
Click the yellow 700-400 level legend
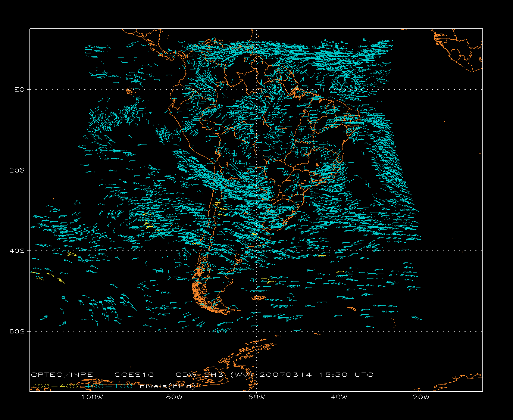[54, 386]
